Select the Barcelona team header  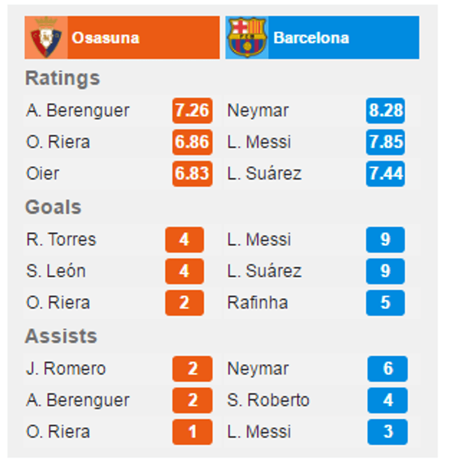[322, 37]
